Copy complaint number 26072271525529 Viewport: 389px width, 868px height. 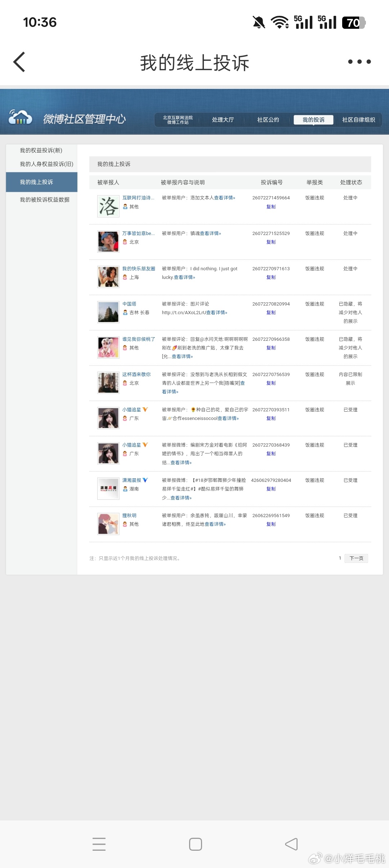(x=271, y=242)
